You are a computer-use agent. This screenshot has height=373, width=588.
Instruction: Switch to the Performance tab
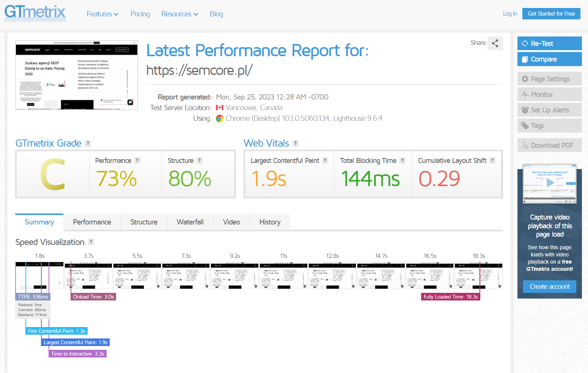92,222
